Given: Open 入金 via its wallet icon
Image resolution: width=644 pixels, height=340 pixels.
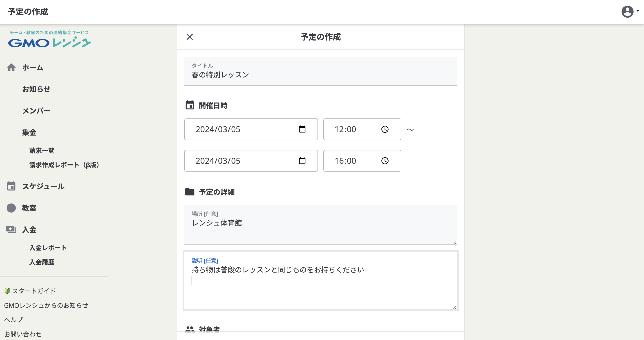Looking at the screenshot, I should (11, 229).
